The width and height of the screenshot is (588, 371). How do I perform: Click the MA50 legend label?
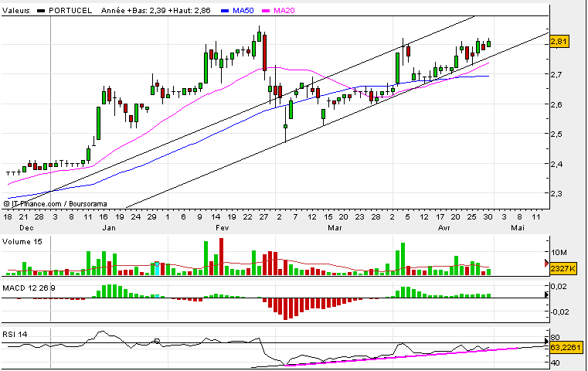(x=243, y=11)
